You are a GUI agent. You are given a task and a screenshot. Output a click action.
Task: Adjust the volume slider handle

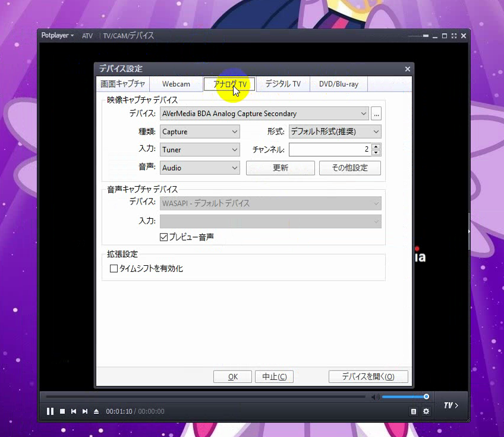(426, 397)
